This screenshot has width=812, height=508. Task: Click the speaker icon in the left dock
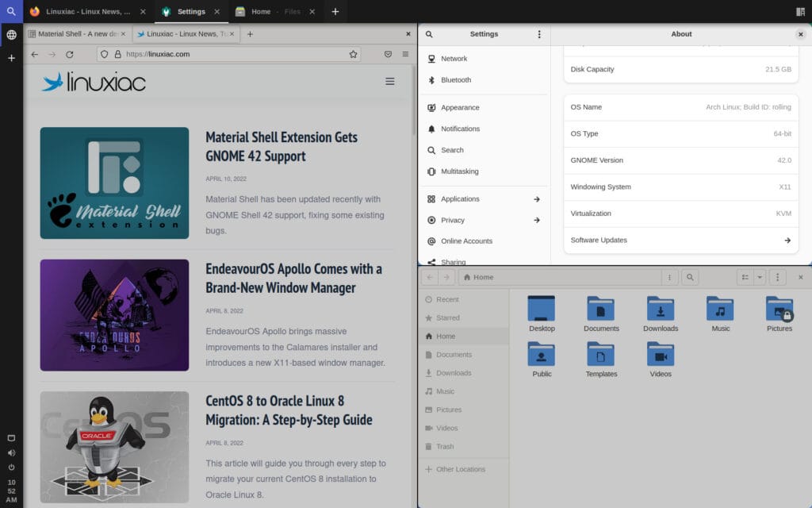pyautogui.click(x=11, y=454)
